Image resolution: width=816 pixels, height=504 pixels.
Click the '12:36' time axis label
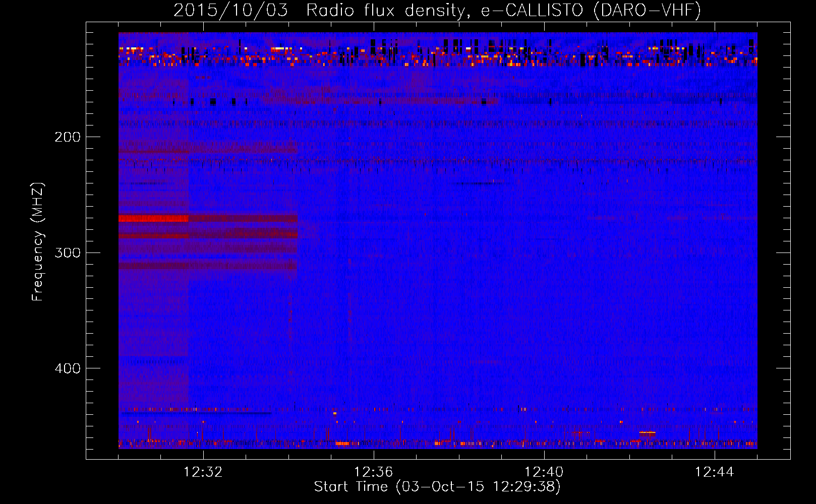(373, 472)
